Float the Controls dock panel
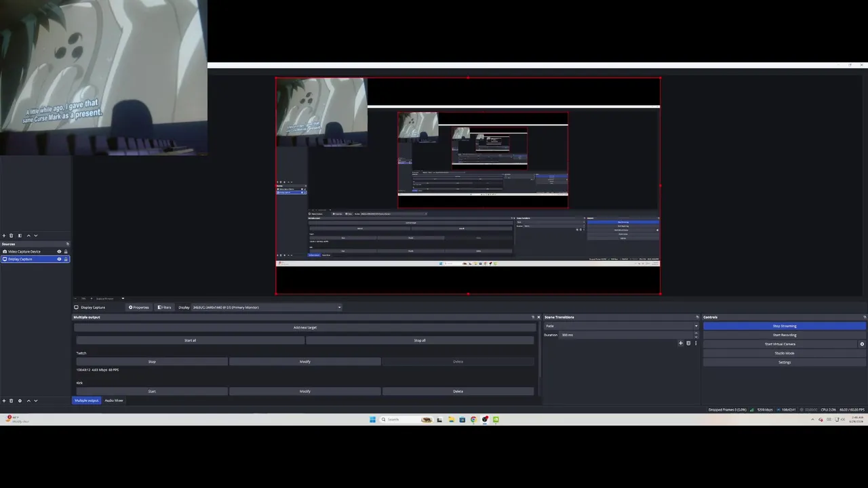This screenshot has height=488, width=868. [865, 317]
